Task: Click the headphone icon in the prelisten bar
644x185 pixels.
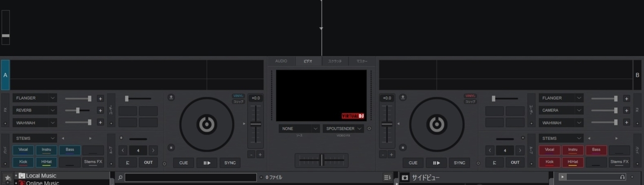Action: [622, 177]
